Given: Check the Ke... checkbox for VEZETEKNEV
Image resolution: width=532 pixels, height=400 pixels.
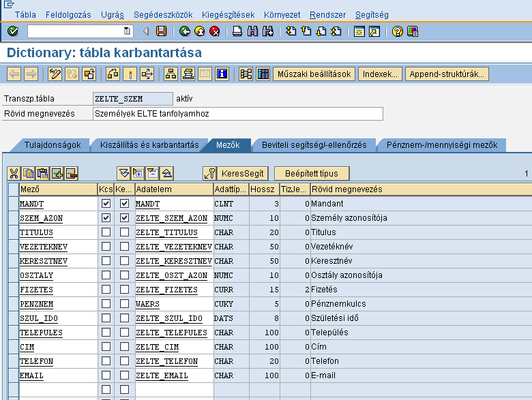Looking at the screenshot, I should [x=125, y=247].
